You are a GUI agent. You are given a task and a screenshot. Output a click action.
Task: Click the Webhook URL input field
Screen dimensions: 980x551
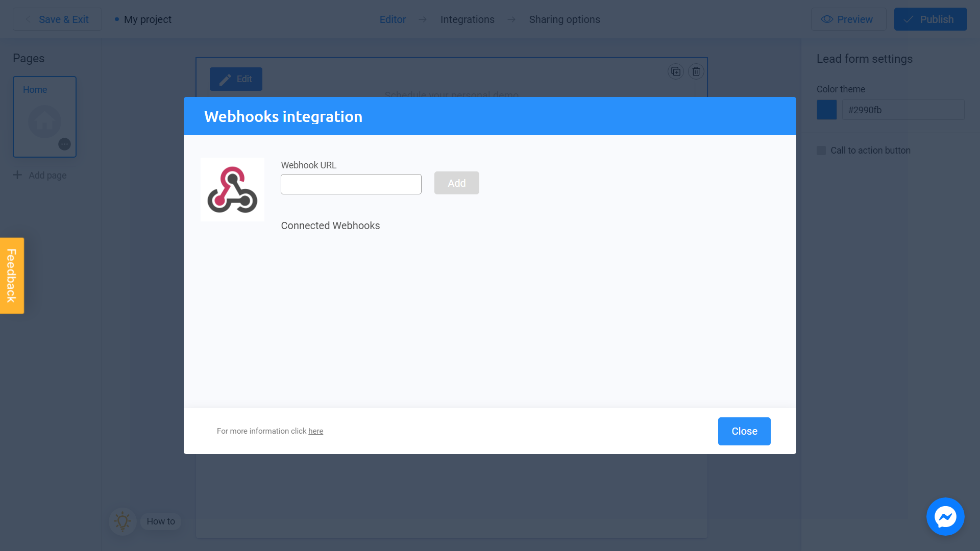[x=351, y=184]
